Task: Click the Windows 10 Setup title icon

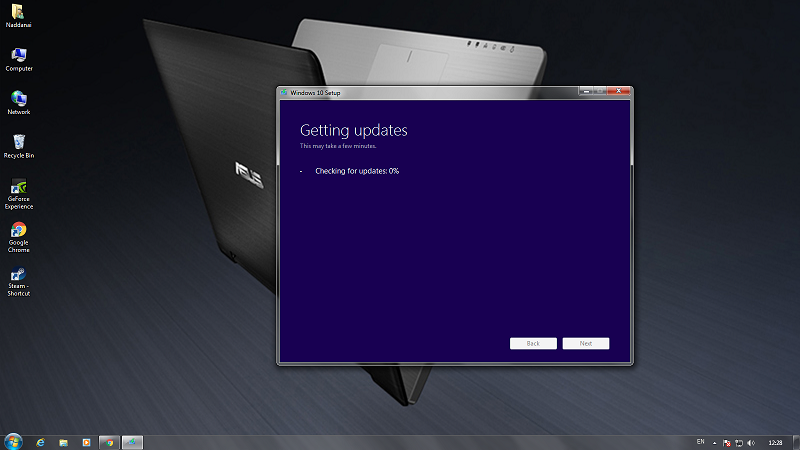Action: (284, 93)
